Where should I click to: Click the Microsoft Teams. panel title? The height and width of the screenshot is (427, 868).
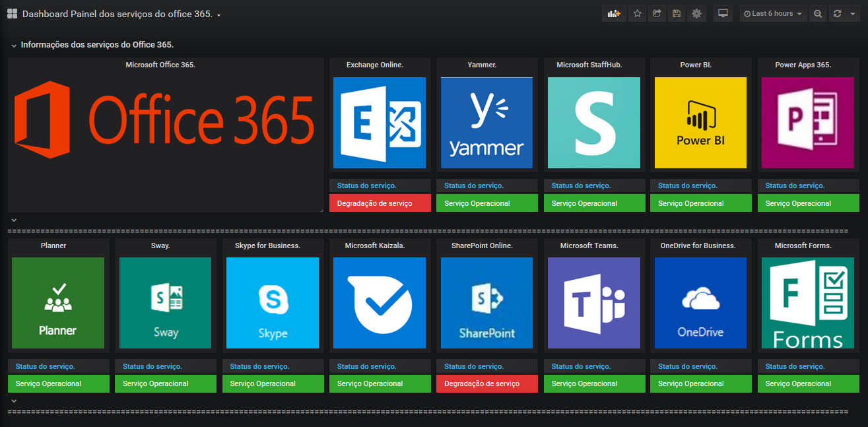(x=589, y=246)
